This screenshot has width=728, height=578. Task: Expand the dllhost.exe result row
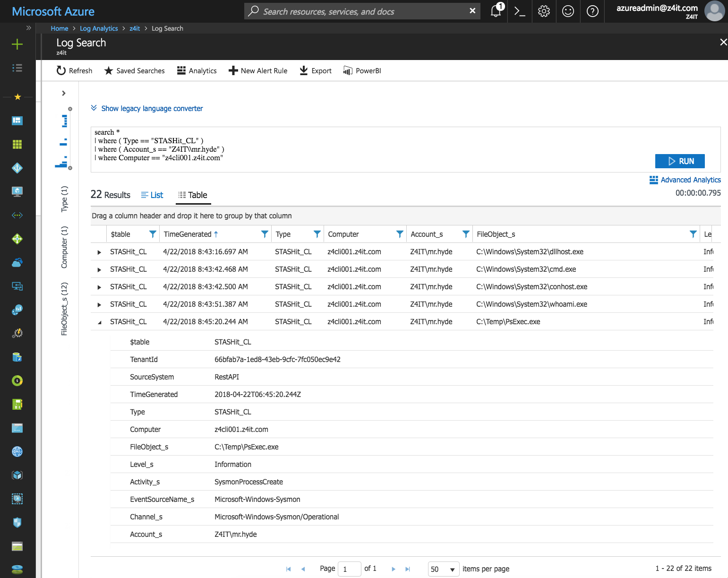(x=99, y=252)
